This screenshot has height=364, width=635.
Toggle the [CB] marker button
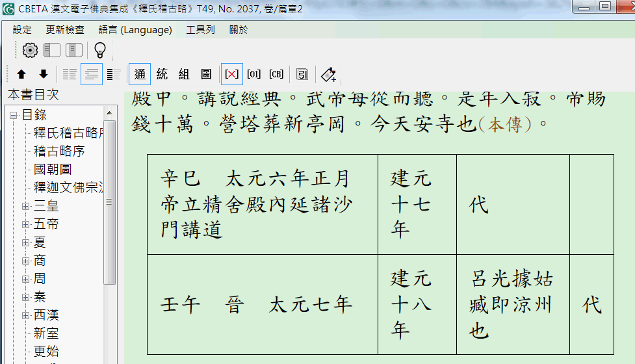coord(276,75)
